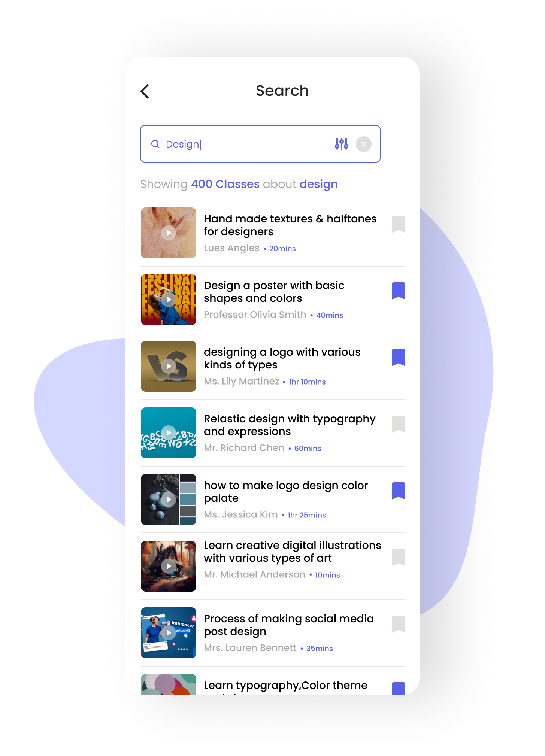Open the search filter sliders icon
The image size is (545, 756).
point(341,144)
